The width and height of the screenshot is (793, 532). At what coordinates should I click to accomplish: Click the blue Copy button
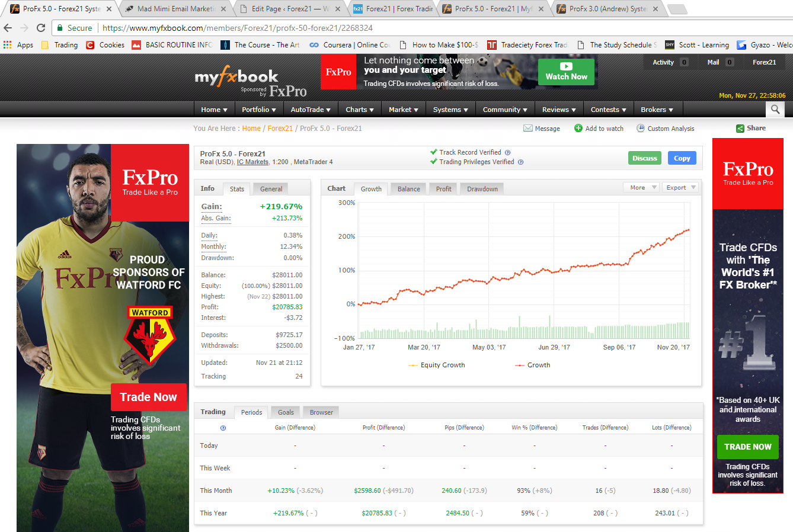[x=682, y=158]
